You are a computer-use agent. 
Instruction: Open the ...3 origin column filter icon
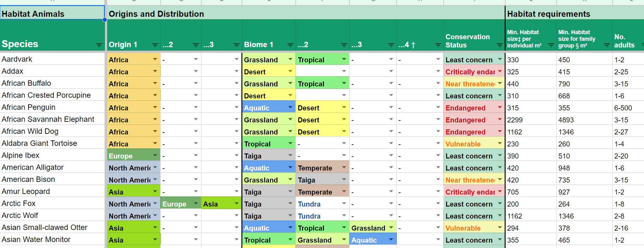[x=236, y=45]
